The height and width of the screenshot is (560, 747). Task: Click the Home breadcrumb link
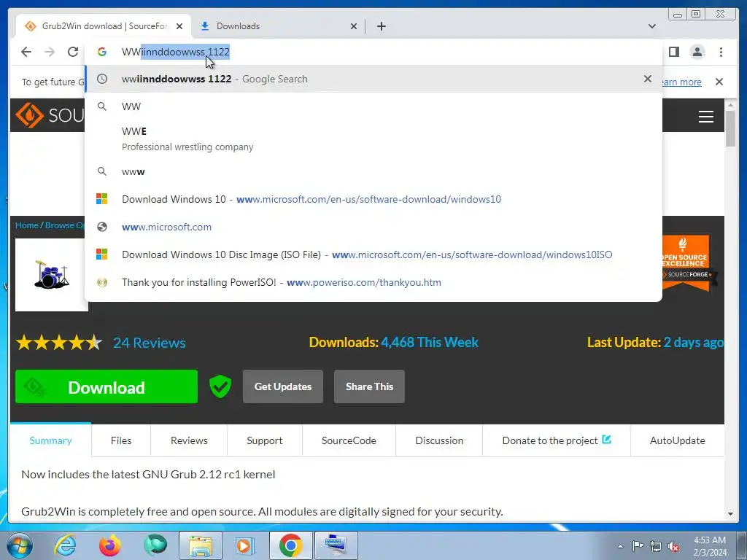[x=27, y=225]
